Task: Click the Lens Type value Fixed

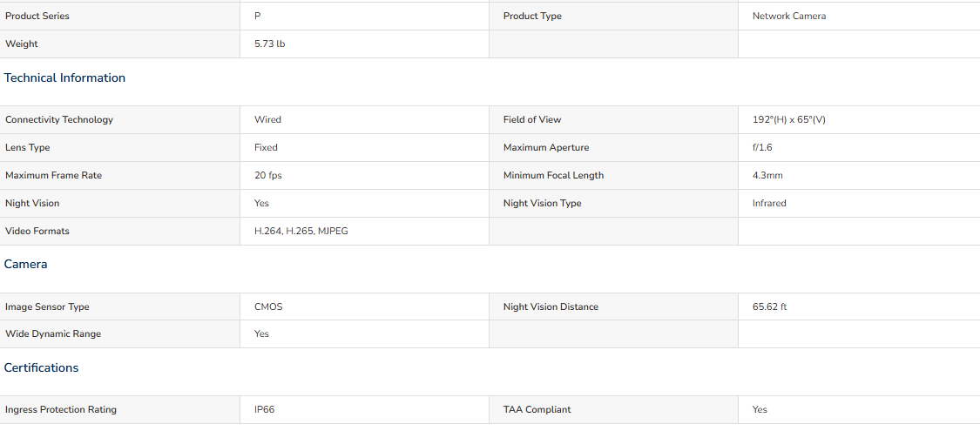Action: [266, 147]
